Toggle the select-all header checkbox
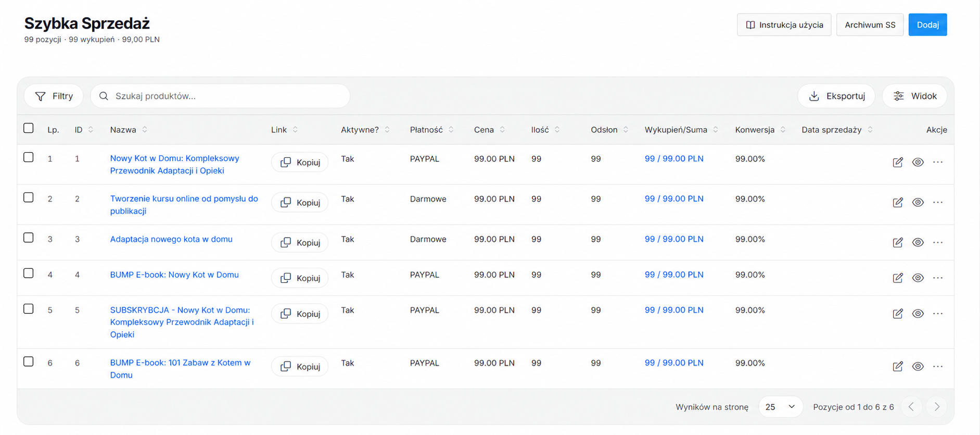This screenshot has width=980, height=435. pyautogui.click(x=29, y=128)
